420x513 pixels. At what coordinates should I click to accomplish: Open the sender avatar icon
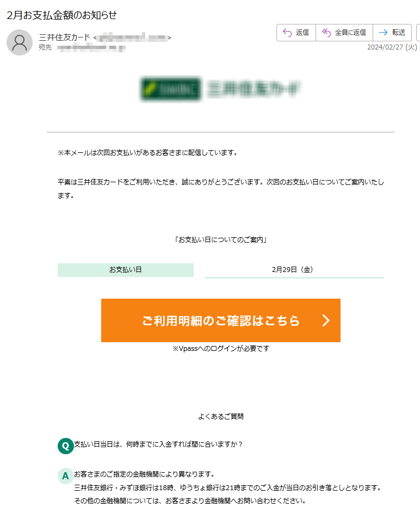(x=20, y=42)
